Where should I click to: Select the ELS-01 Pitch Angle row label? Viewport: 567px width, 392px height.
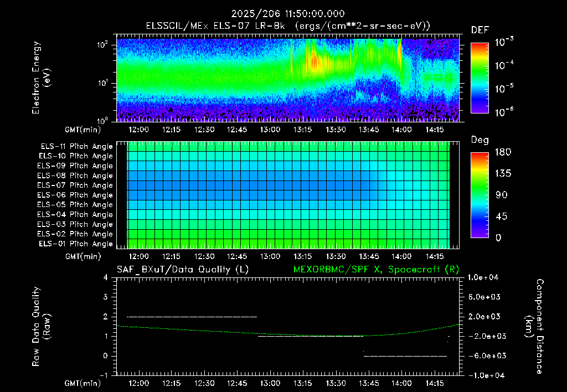pyautogui.click(x=76, y=244)
